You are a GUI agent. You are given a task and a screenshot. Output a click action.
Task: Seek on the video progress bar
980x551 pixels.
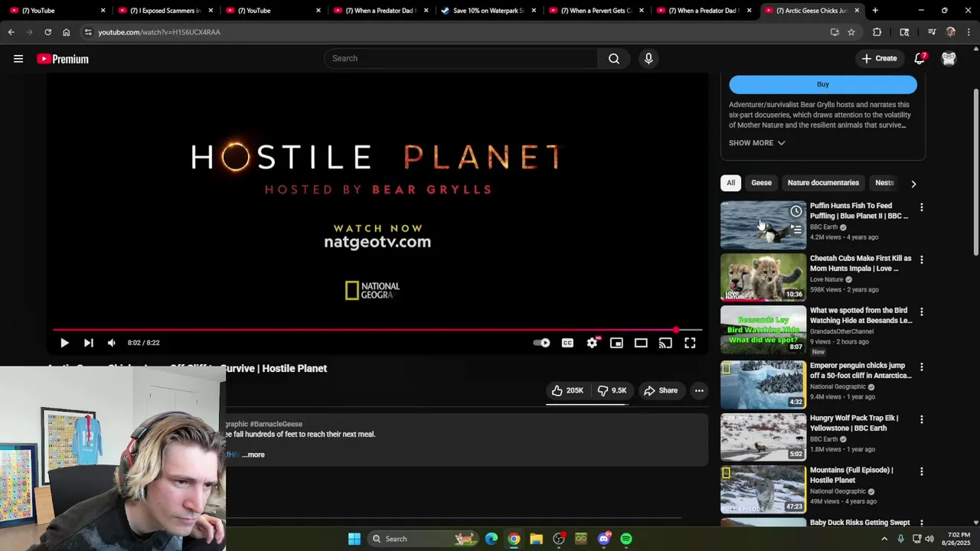click(x=377, y=330)
